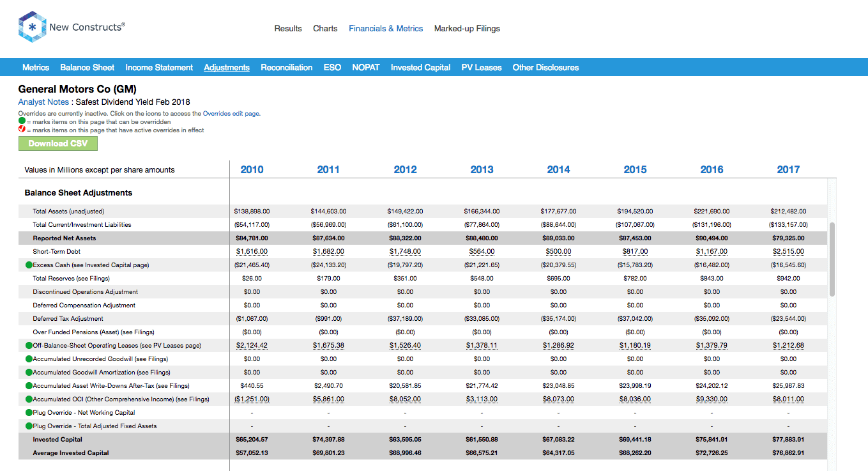Click the New Constructs logo
868x471 pixels.
[72, 27]
